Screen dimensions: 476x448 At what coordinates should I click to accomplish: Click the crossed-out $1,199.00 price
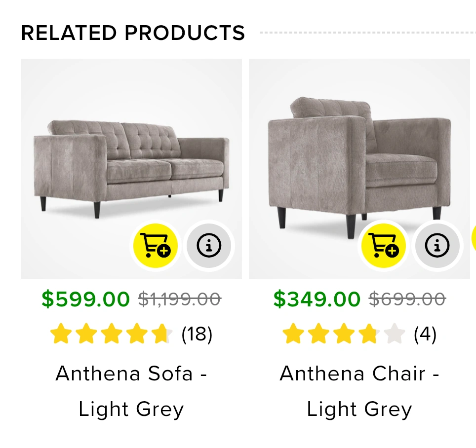tap(179, 299)
